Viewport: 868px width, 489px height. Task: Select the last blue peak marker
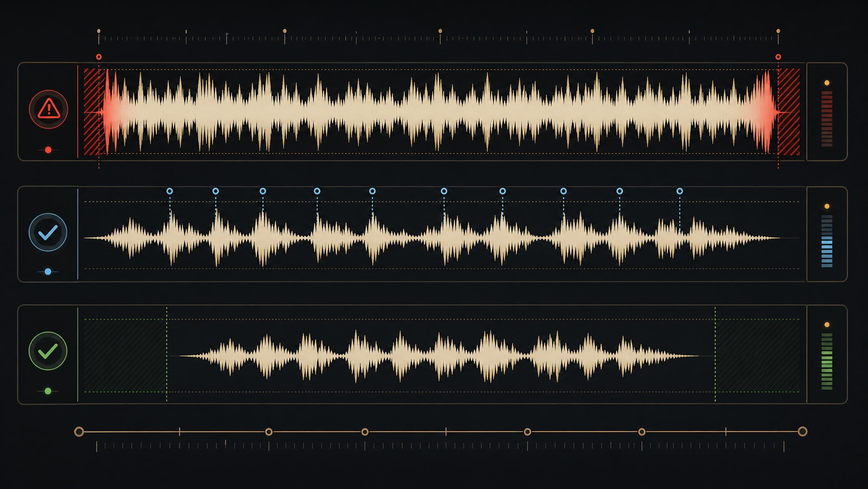coord(680,191)
